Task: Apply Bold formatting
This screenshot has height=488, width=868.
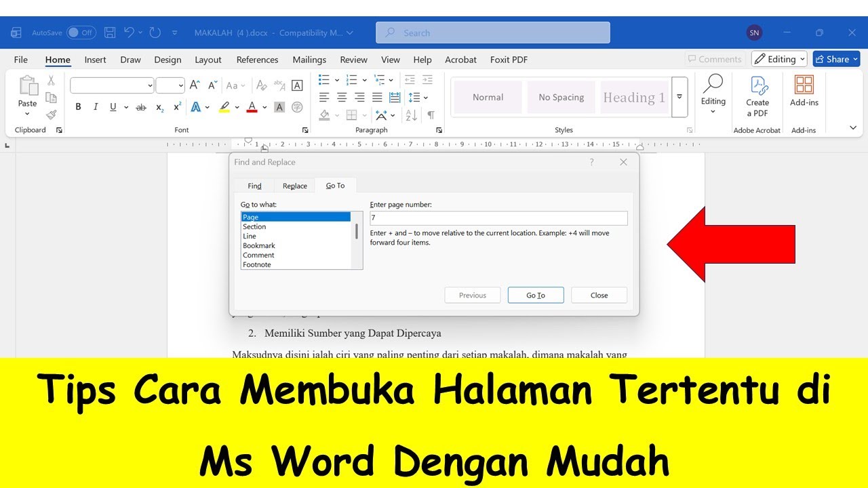Action: [x=78, y=107]
